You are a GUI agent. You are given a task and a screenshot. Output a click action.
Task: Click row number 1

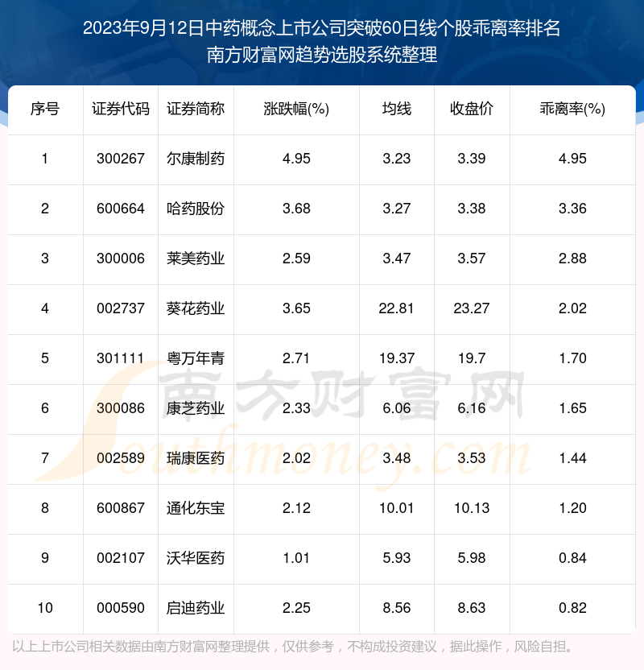45,159
